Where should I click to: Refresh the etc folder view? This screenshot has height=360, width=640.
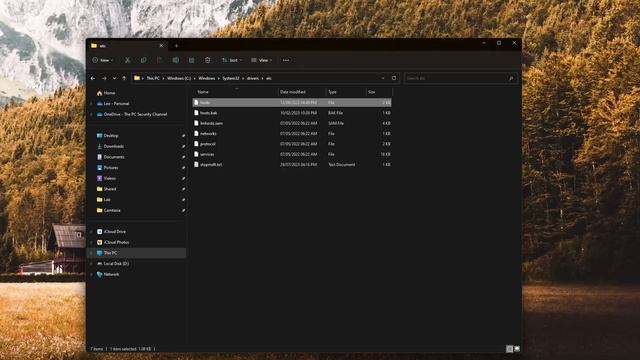(394, 78)
